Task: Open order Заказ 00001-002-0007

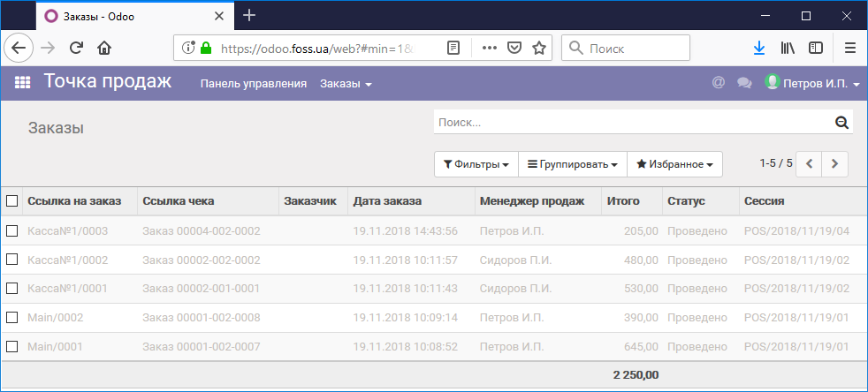Action: click(x=202, y=347)
